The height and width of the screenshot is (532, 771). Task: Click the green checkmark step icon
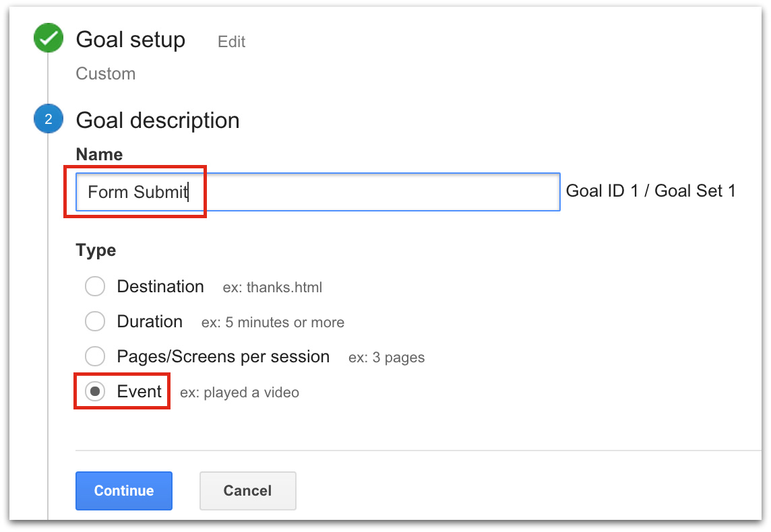point(48,39)
